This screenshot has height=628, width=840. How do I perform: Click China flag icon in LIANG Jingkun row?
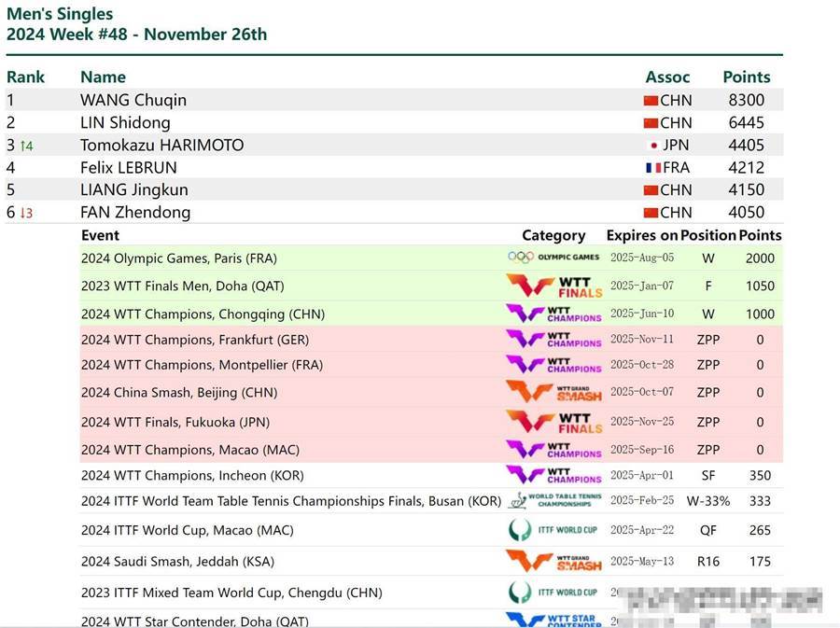tap(651, 190)
